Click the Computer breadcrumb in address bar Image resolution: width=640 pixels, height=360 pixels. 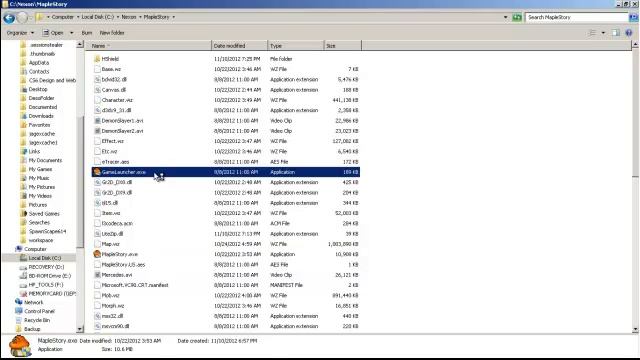62,17
